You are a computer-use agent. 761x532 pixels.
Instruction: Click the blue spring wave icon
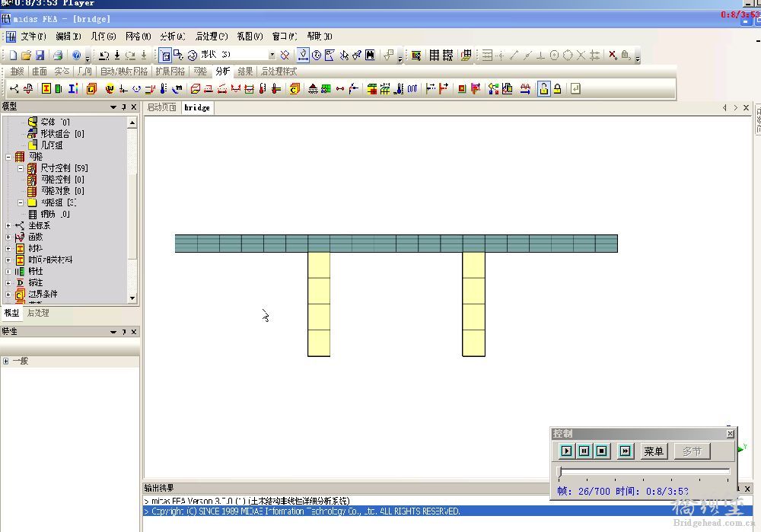[412, 88]
